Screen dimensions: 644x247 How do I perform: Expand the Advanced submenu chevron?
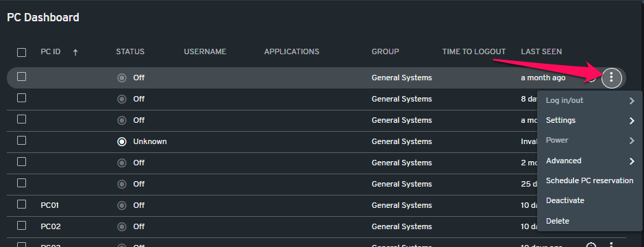pyautogui.click(x=632, y=161)
